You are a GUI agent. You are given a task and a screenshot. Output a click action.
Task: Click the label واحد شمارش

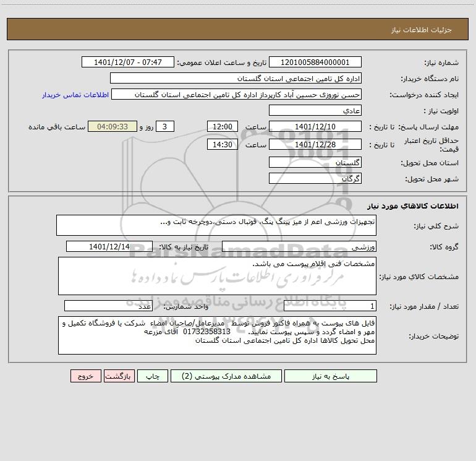pyautogui.click(x=186, y=307)
